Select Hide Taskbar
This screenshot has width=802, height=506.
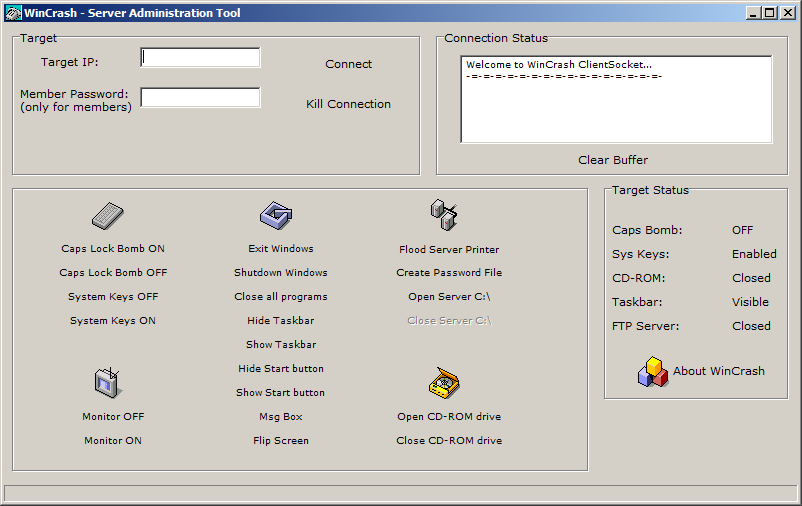281,321
